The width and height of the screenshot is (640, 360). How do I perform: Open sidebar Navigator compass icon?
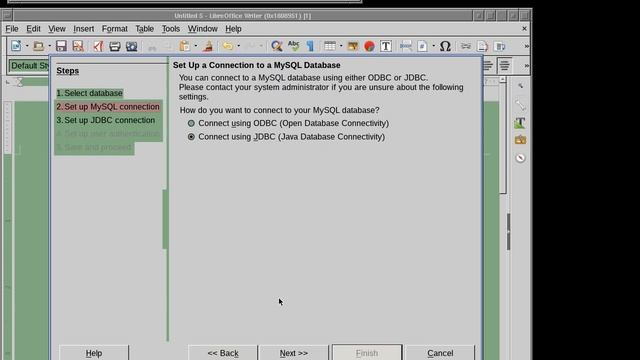tap(520, 158)
